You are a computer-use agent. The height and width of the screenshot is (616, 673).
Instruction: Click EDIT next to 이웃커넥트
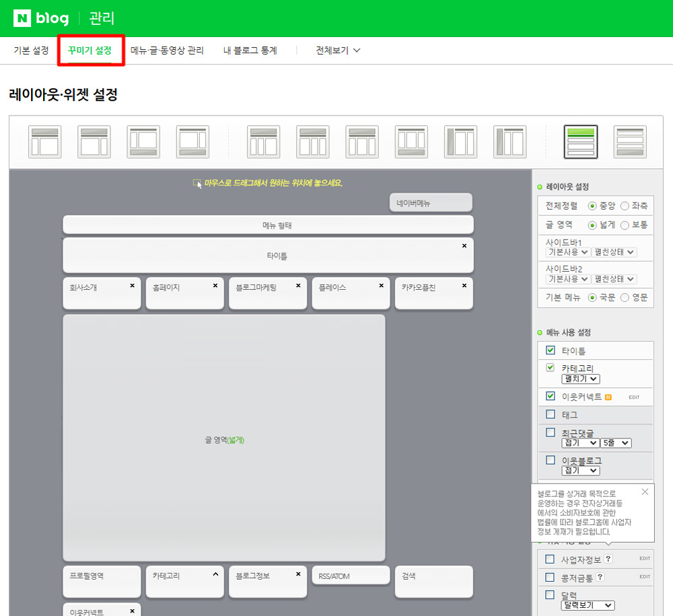tap(634, 397)
